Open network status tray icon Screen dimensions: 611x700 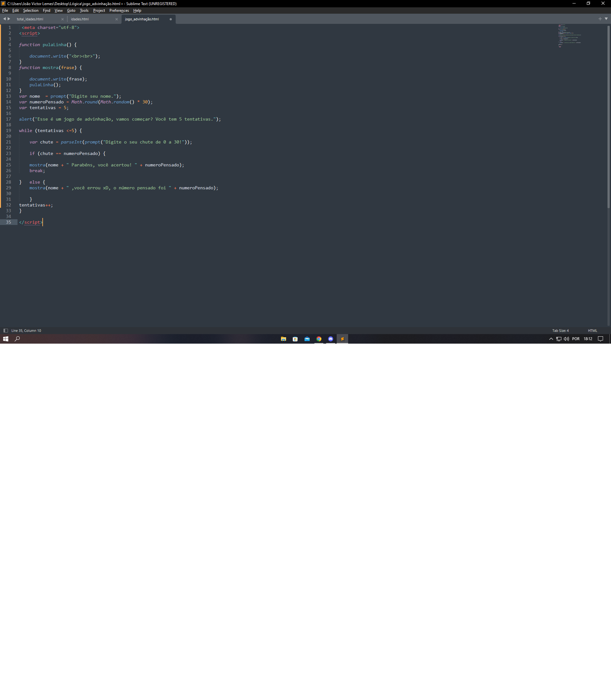click(558, 339)
